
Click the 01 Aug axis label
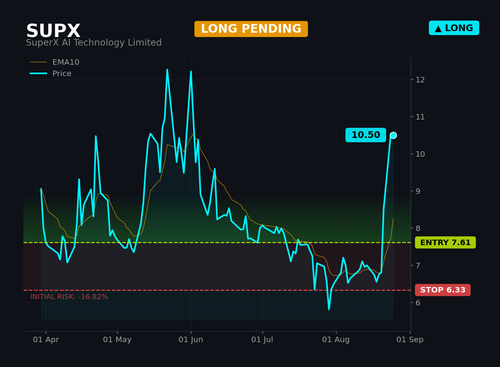[x=336, y=340]
